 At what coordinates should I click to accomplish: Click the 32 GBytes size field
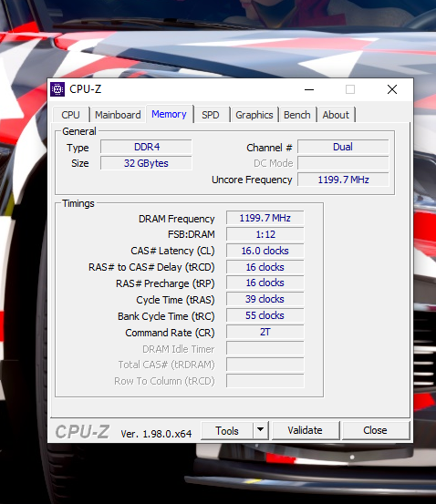pos(147,163)
